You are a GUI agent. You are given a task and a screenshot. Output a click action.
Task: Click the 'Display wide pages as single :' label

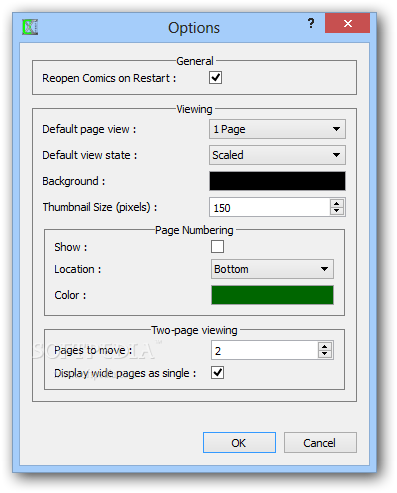tap(125, 373)
